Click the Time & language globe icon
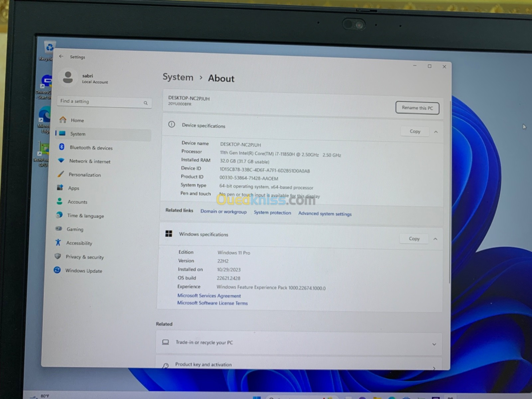This screenshot has height=399, width=532. pyautogui.click(x=59, y=215)
